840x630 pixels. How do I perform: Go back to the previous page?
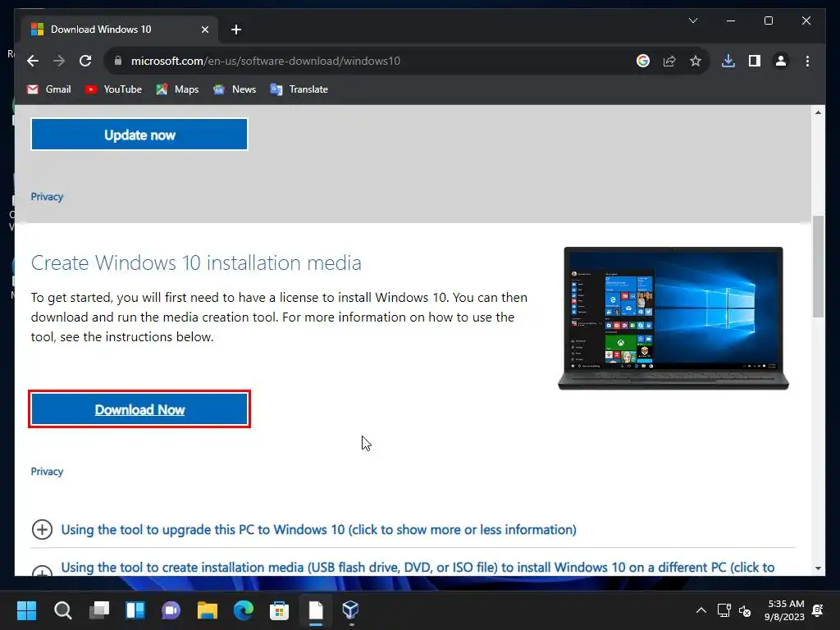(33, 61)
